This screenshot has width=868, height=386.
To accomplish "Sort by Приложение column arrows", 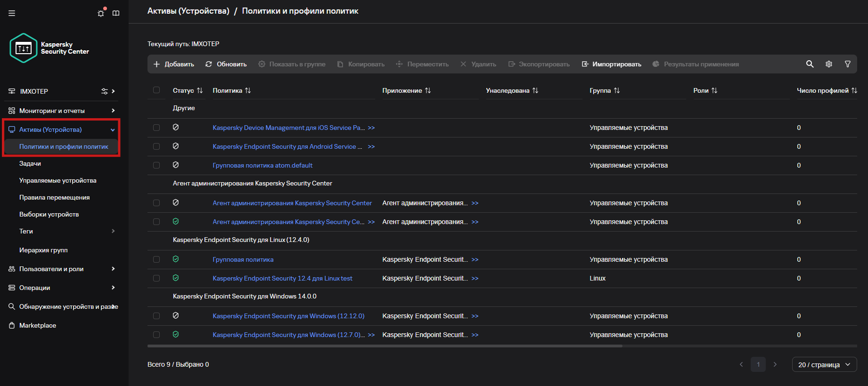I will (428, 90).
